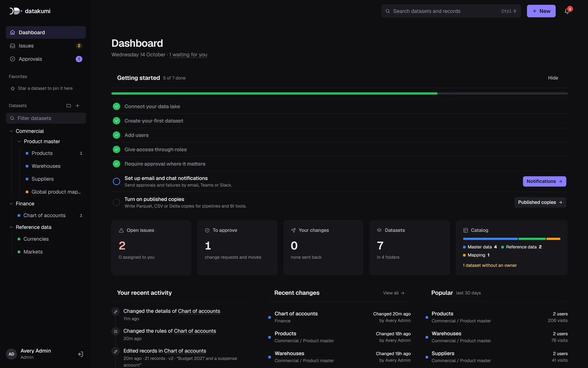Click the plus icon next to Datasets
The width and height of the screenshot is (588, 368).
(77, 105)
